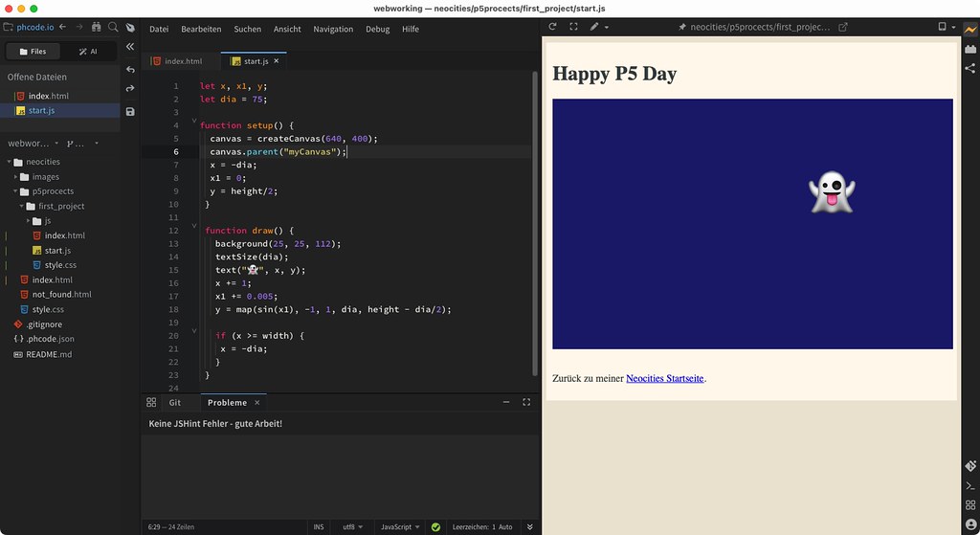Viewport: 980px width, 535px height.
Task: Close the start.js editor tab
Action: coord(277,60)
